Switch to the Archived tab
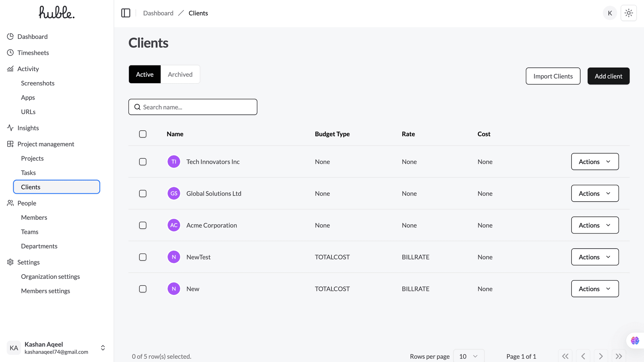Screen dimensions: 644x362 point(180,74)
